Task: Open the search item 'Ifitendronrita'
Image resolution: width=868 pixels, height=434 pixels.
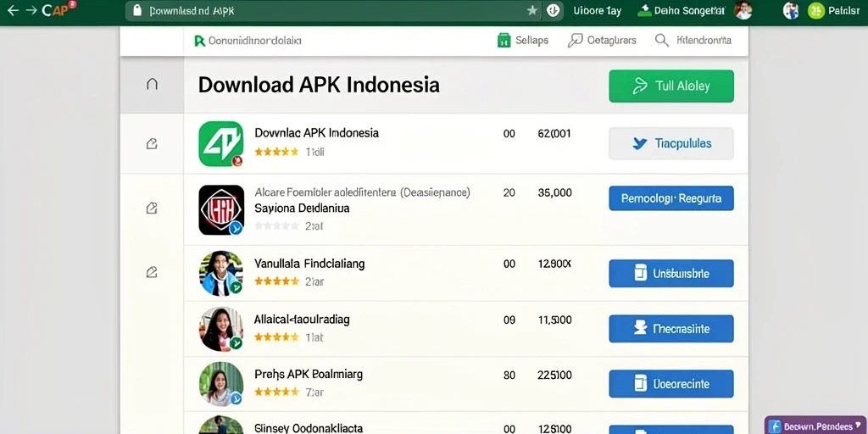Action: [x=693, y=41]
